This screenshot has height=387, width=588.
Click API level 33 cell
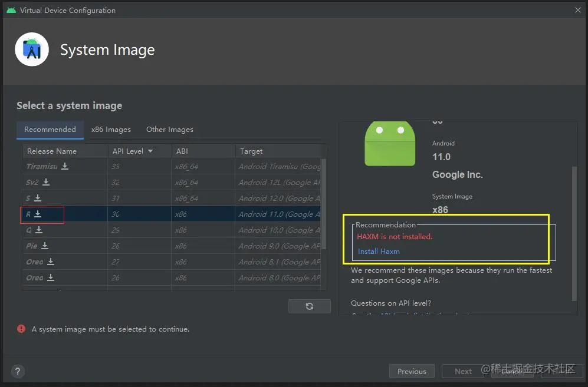tap(140, 166)
